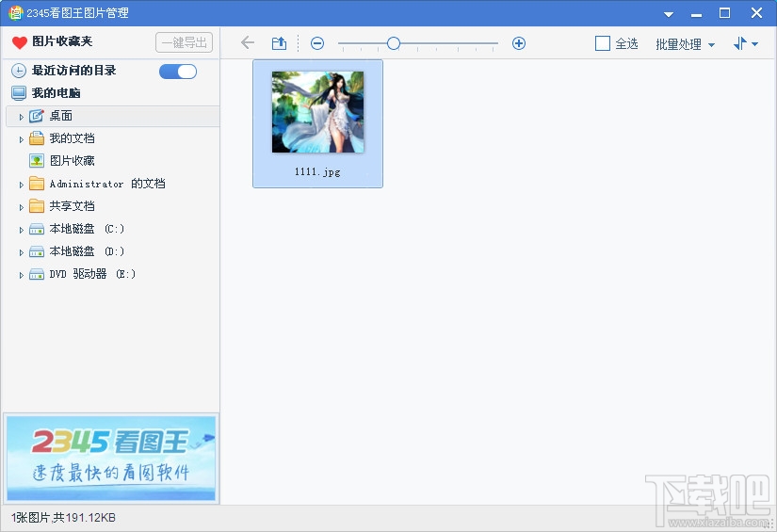
Task: Click the 一键导出 export button
Action: click(x=184, y=42)
